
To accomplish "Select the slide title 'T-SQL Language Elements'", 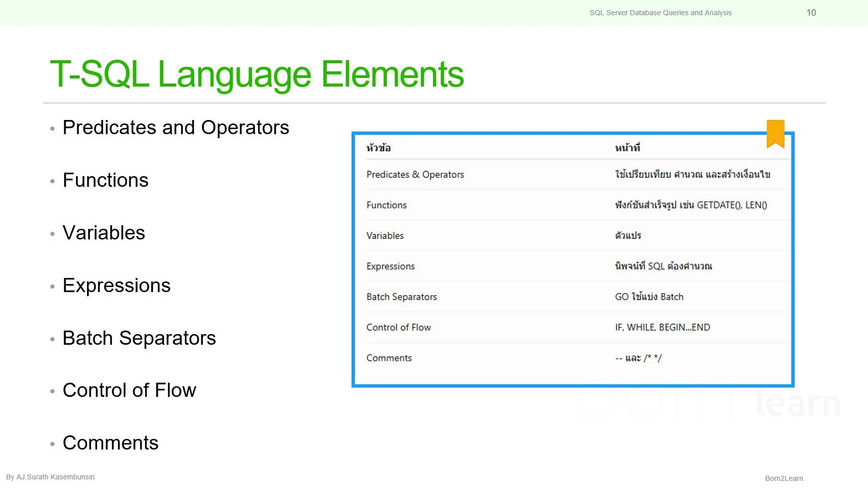I will (257, 74).
